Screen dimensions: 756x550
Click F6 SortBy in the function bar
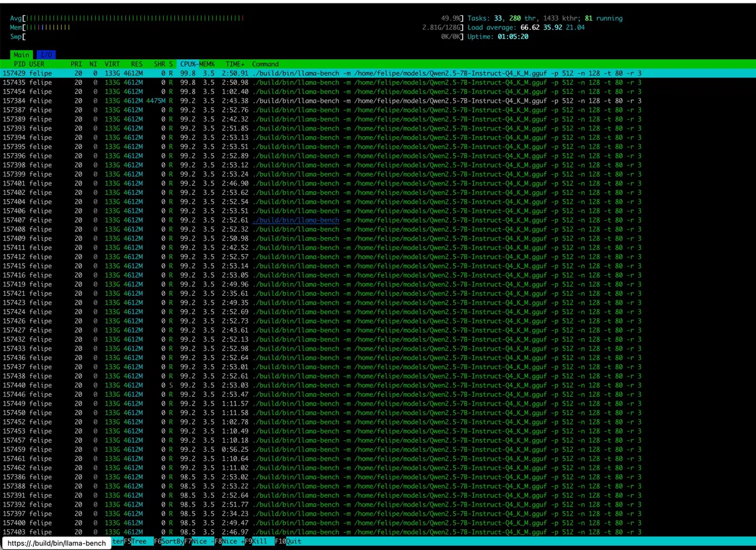(169, 541)
